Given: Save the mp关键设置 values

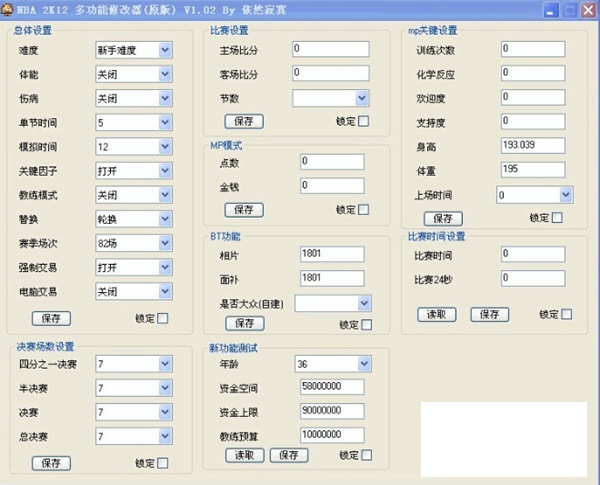Looking at the screenshot, I should point(443,219).
